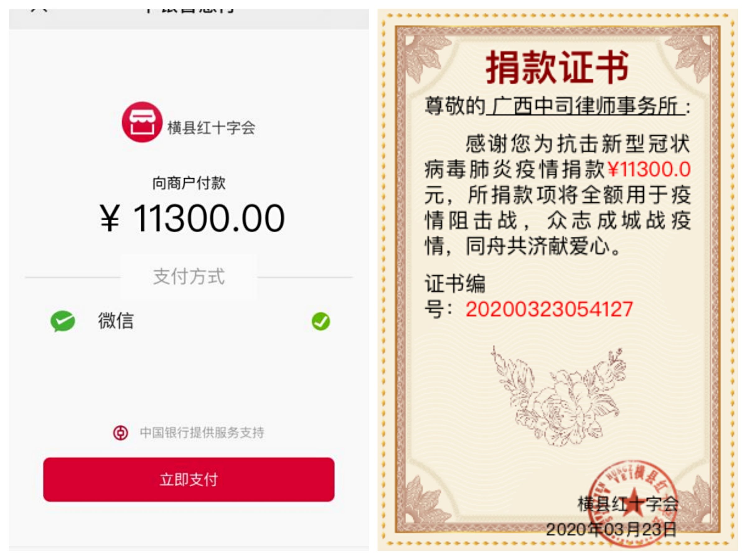Click the 微信 payment method label
747x560 pixels.
[x=116, y=321]
